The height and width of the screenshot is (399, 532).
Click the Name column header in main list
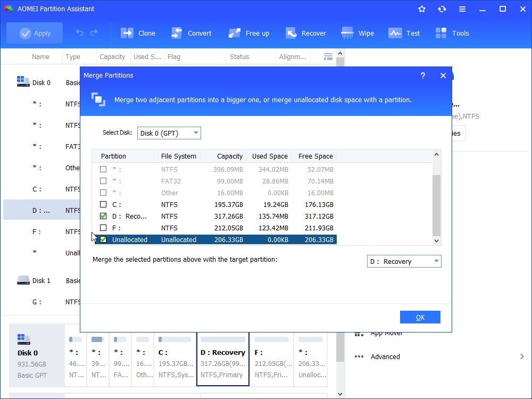pyautogui.click(x=41, y=57)
